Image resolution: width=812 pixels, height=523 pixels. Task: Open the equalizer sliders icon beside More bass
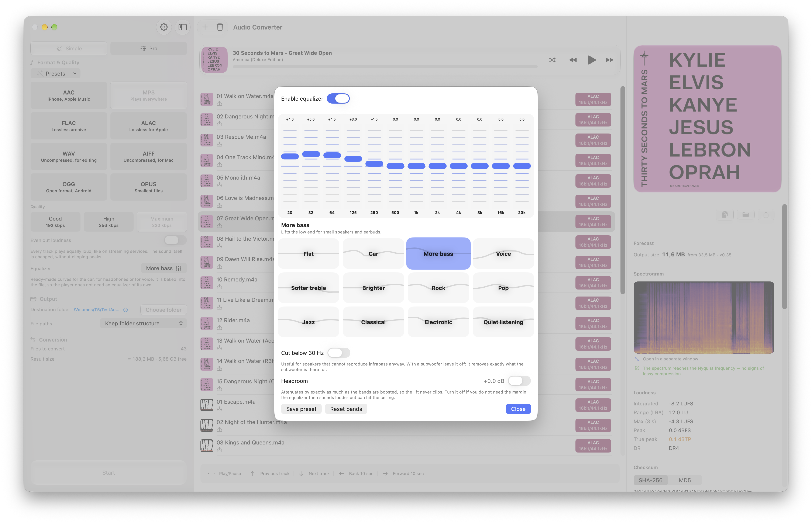click(179, 268)
